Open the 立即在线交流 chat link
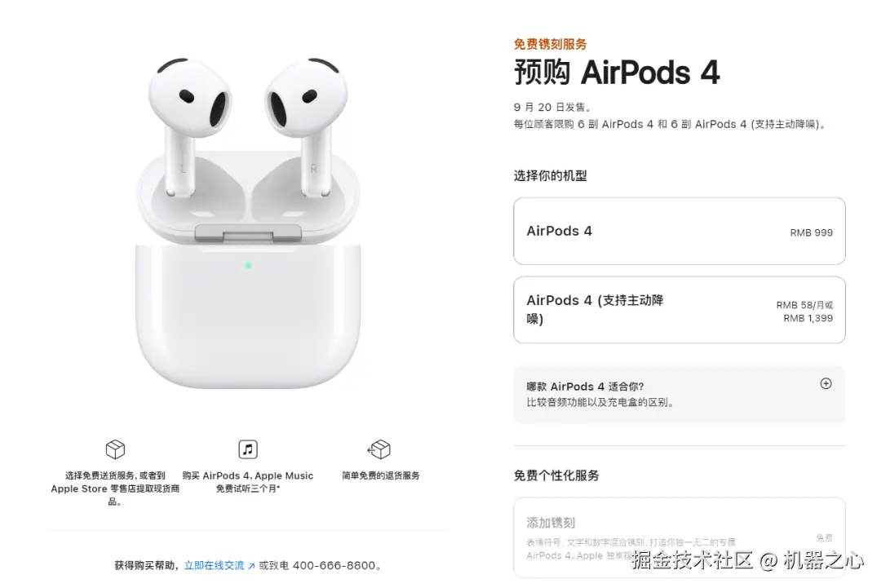This screenshot has width=881, height=588. click(214, 565)
